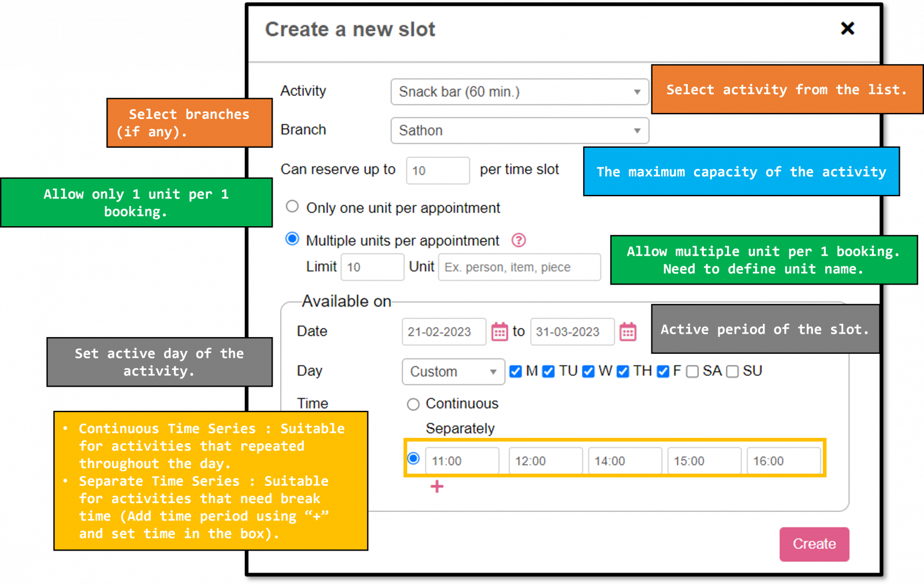Open the end date calendar picker icon
Image resolution: width=924 pixels, height=584 pixels.
coord(628,332)
